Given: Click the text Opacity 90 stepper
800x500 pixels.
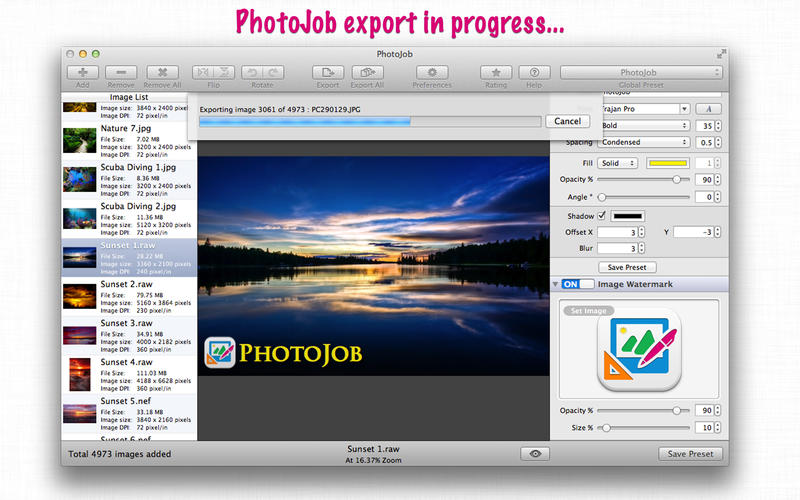Looking at the screenshot, I should click(x=718, y=180).
